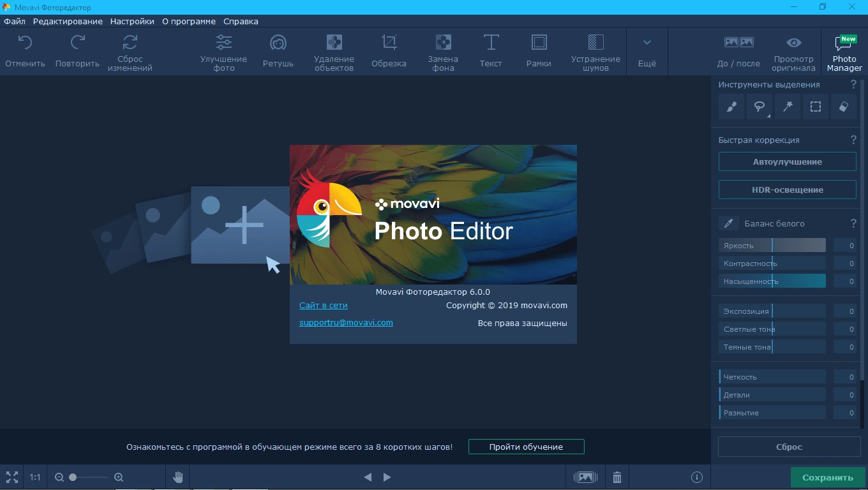Click the Темные тона slider
This screenshot has height=490, width=868.
click(x=772, y=347)
